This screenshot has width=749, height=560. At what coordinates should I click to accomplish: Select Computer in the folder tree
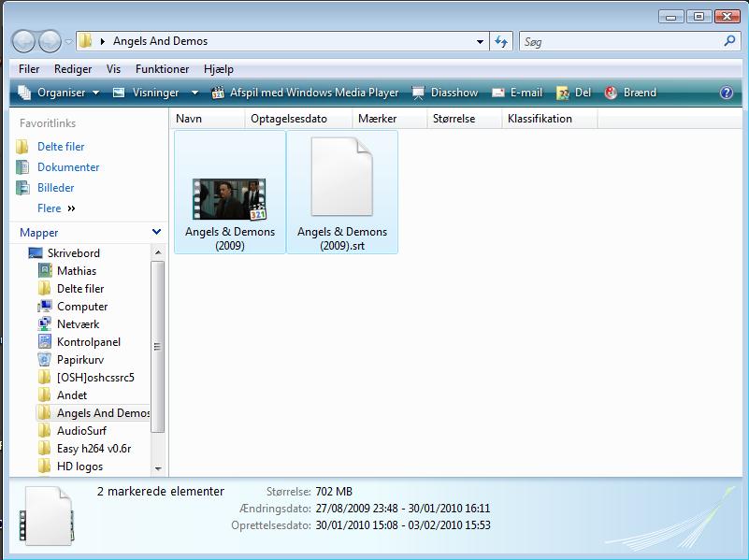(82, 307)
